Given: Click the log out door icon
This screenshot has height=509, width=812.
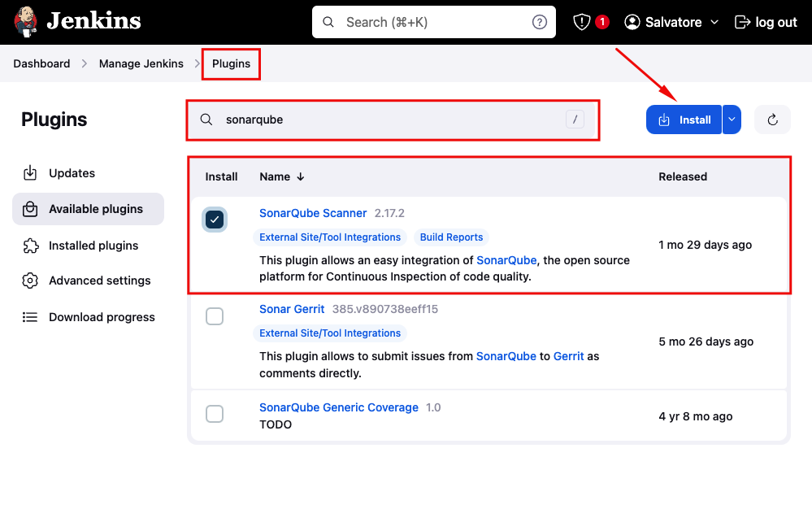Looking at the screenshot, I should click(x=743, y=22).
